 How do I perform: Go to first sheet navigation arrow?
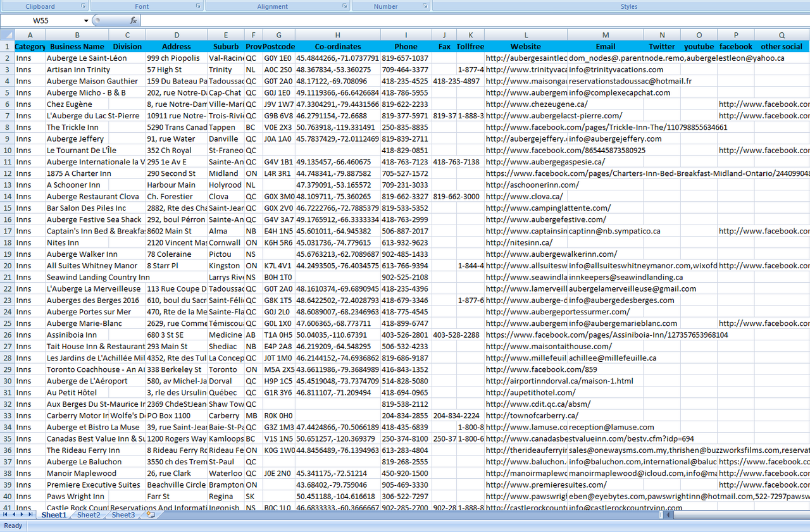[x=6, y=515]
